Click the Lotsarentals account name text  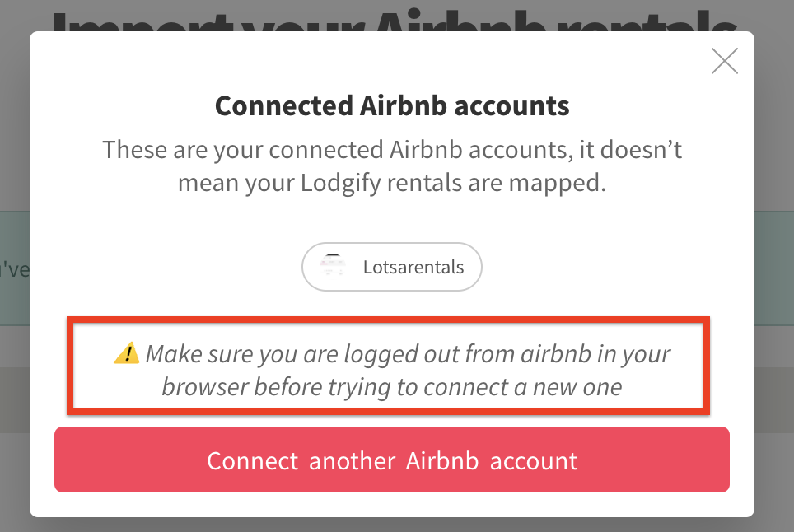pos(413,267)
